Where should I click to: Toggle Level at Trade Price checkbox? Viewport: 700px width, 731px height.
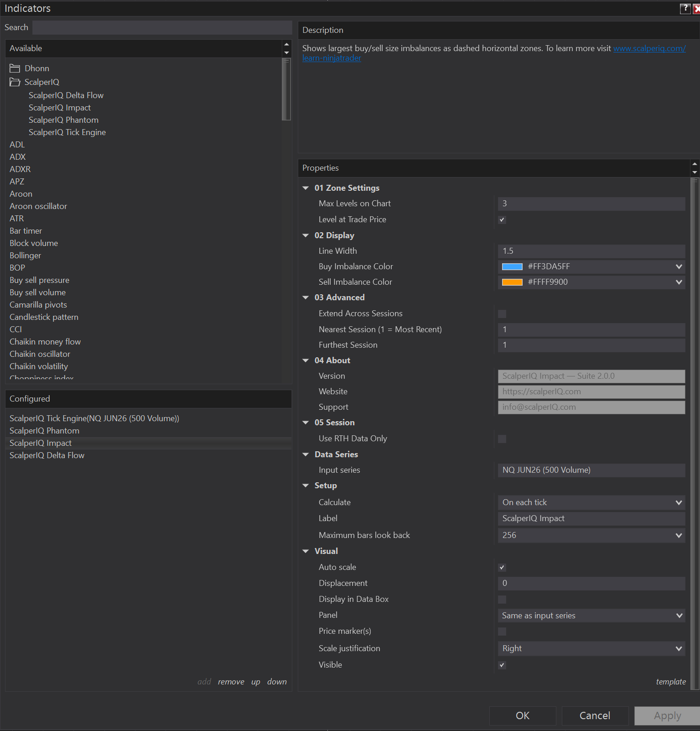pyautogui.click(x=502, y=220)
